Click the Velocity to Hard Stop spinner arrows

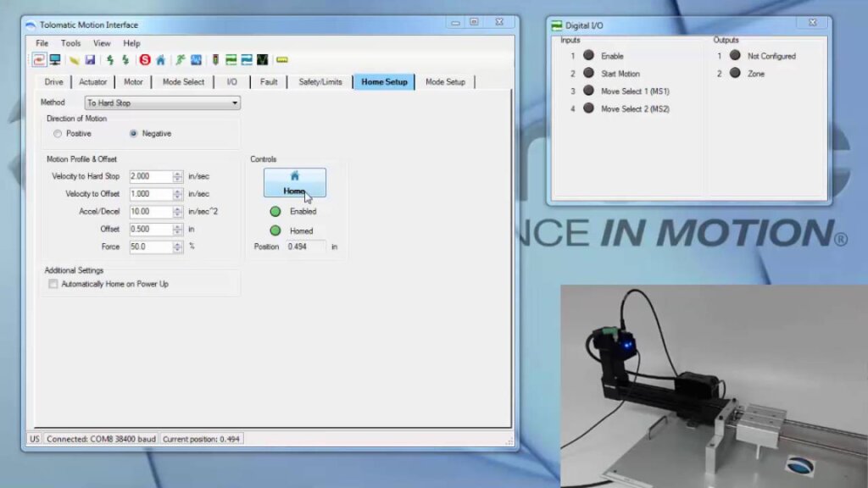pyautogui.click(x=178, y=176)
